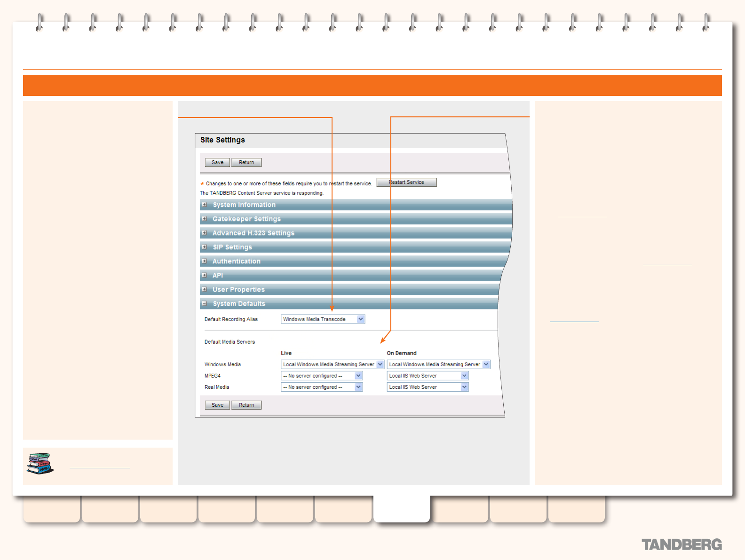Expand the Advanced H.323 Settings section
Screen dimensions: 745x560
204,233
